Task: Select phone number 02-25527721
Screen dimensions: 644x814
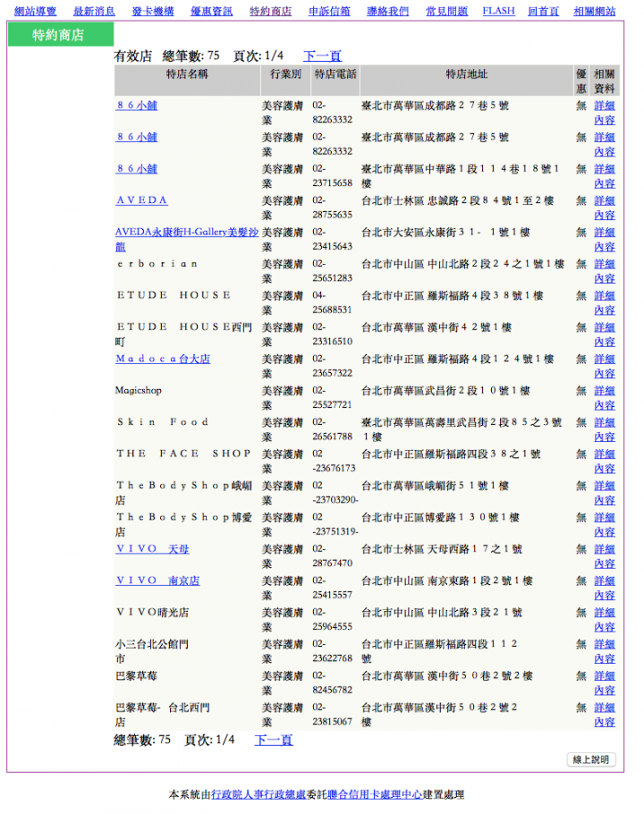Action: tap(332, 398)
